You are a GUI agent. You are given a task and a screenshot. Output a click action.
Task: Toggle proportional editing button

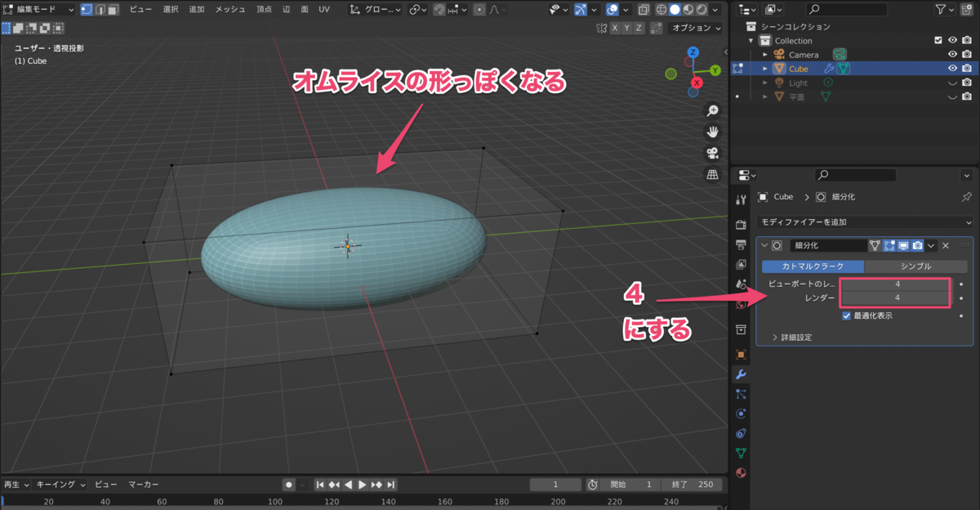click(x=479, y=10)
